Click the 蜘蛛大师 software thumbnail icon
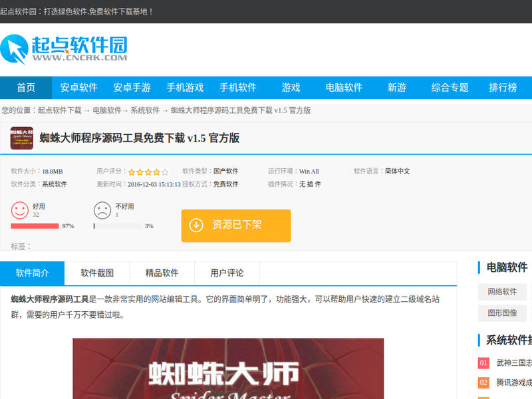 click(22, 138)
